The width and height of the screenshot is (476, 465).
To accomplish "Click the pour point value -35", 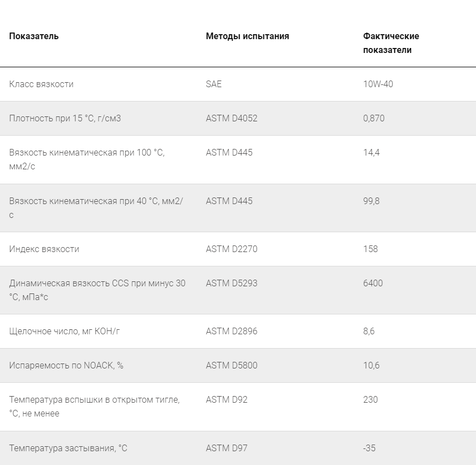I will click(x=369, y=448).
